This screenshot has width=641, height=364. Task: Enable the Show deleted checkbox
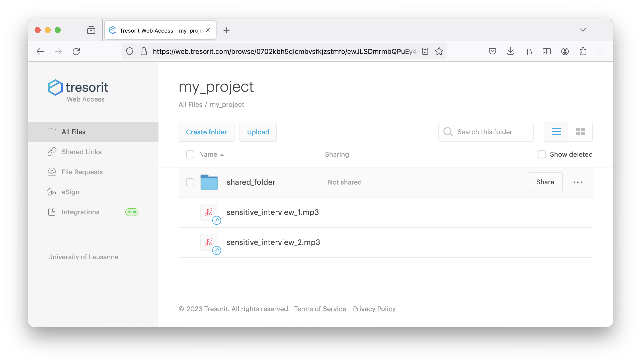point(542,154)
